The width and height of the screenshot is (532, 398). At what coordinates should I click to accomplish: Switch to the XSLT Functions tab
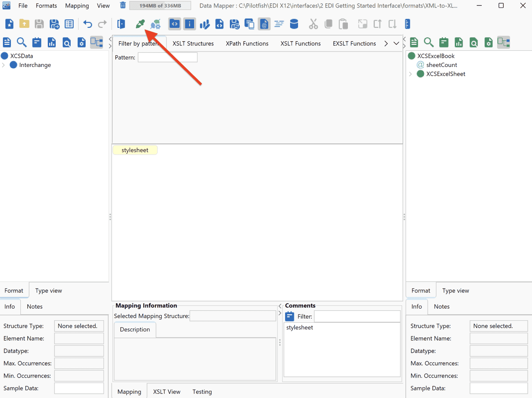click(300, 43)
